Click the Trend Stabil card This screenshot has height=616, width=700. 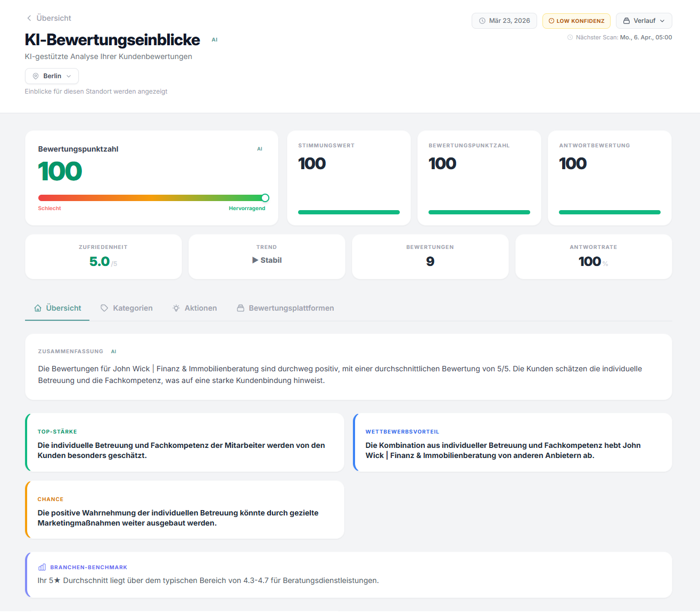click(267, 257)
